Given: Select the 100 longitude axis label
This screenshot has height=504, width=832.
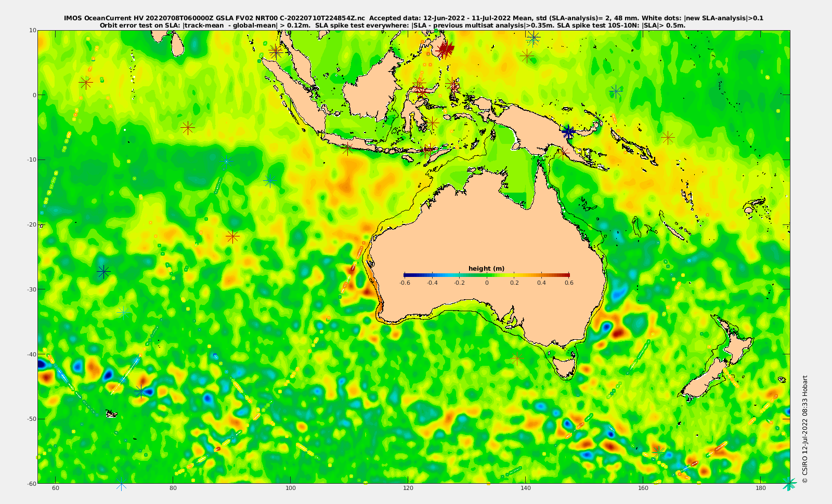Looking at the screenshot, I should [x=291, y=488].
